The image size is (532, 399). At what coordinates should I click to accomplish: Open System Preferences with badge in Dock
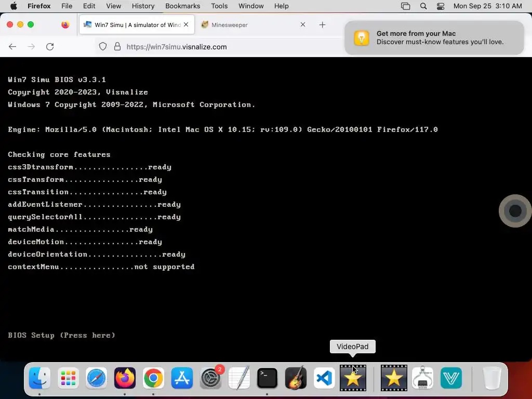pyautogui.click(x=211, y=378)
